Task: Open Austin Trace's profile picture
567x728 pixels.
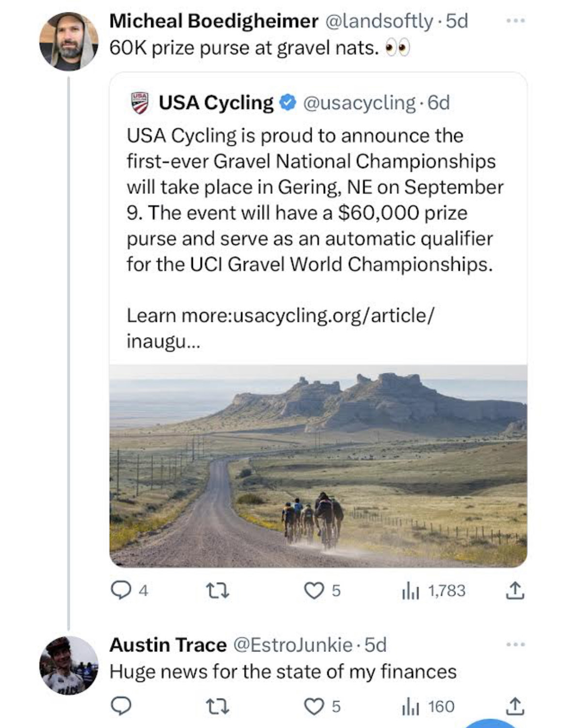Action: 69,666
